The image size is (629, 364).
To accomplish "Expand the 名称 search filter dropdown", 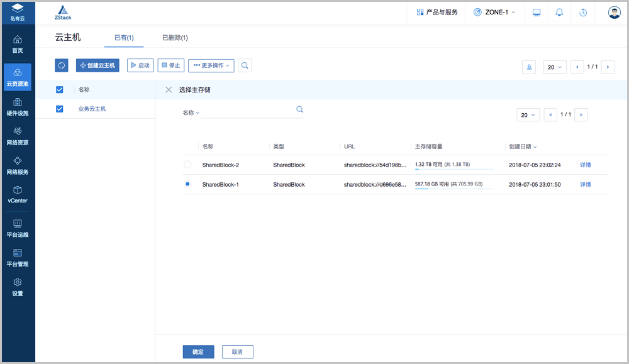I will pyautogui.click(x=191, y=113).
